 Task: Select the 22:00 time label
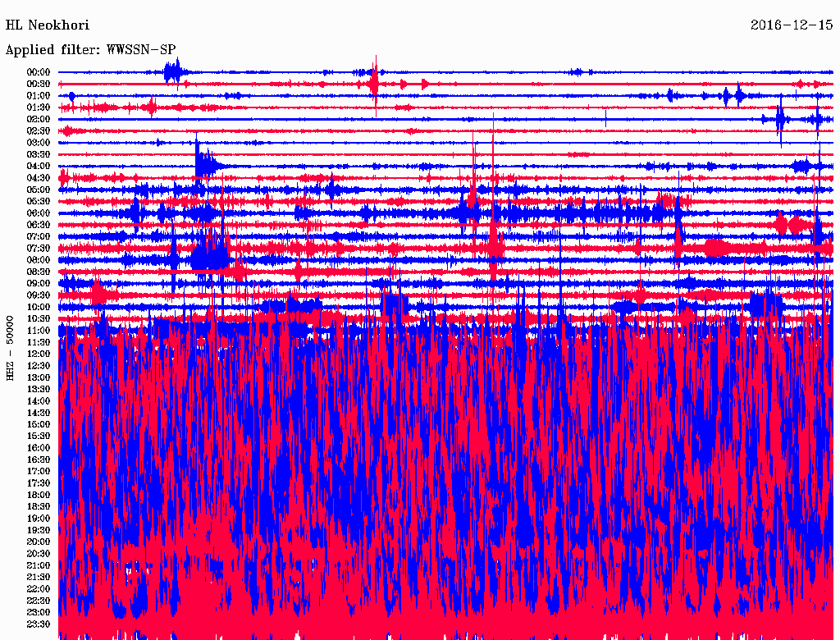point(39,588)
